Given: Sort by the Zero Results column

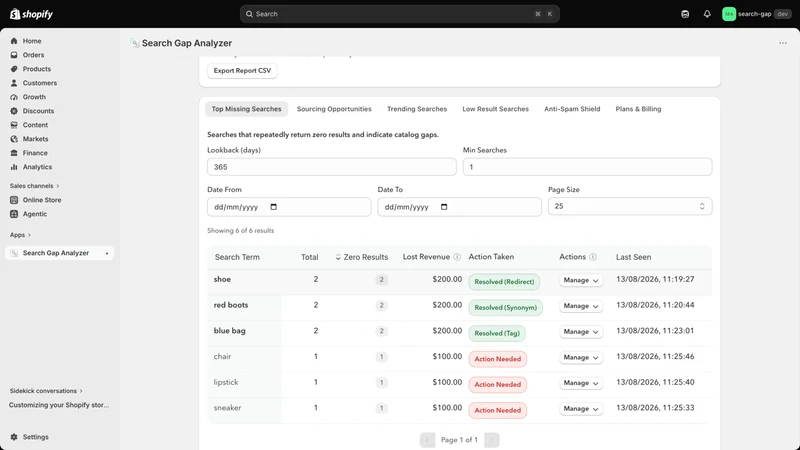Looking at the screenshot, I should pos(362,257).
